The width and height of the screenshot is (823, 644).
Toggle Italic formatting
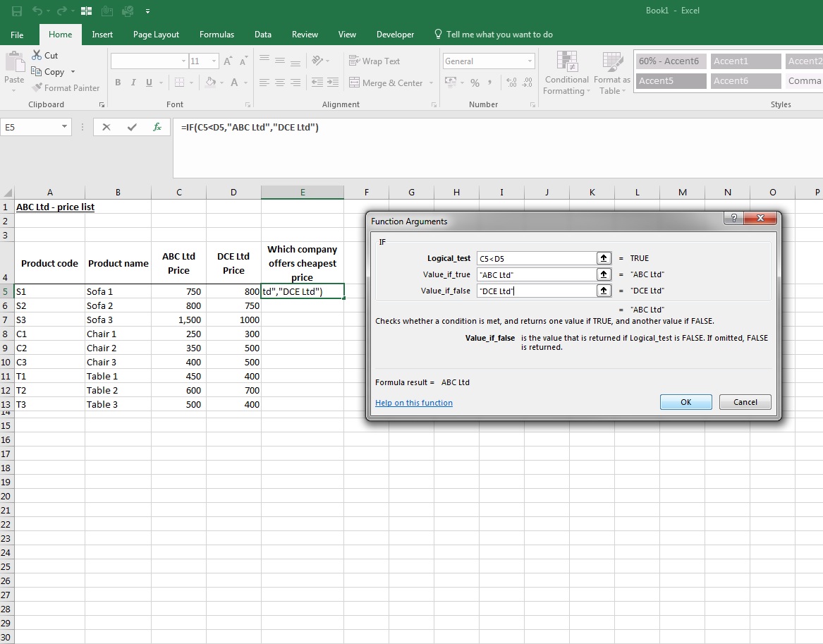click(133, 83)
